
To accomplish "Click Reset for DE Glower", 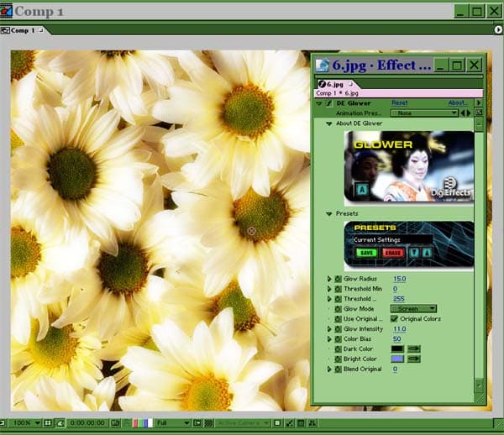I will 400,102.
